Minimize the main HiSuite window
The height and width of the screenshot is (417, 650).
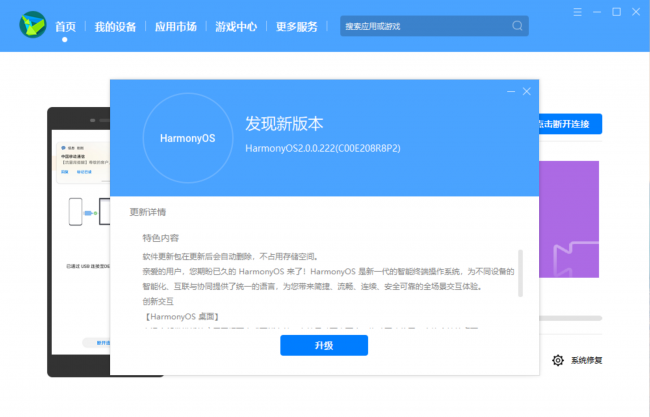coord(597,12)
